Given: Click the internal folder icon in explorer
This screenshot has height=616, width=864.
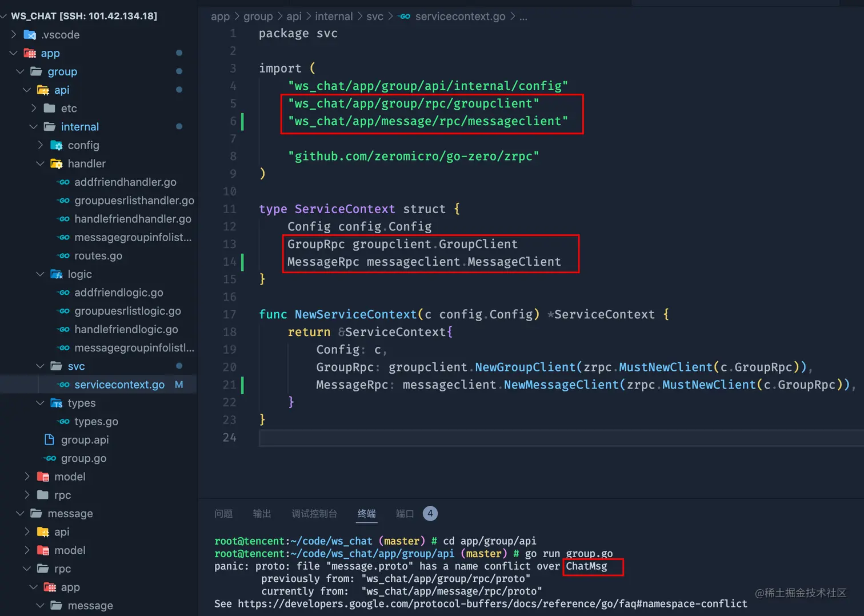Looking at the screenshot, I should point(50,127).
